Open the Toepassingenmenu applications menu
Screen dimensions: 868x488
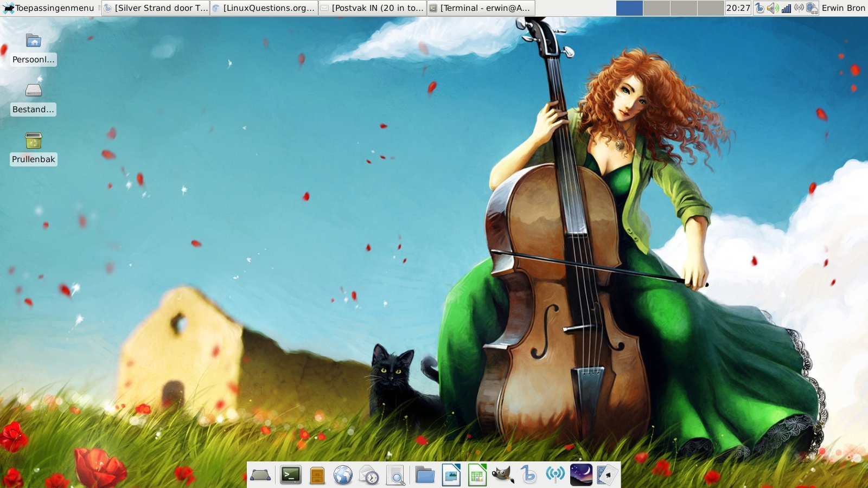49,8
